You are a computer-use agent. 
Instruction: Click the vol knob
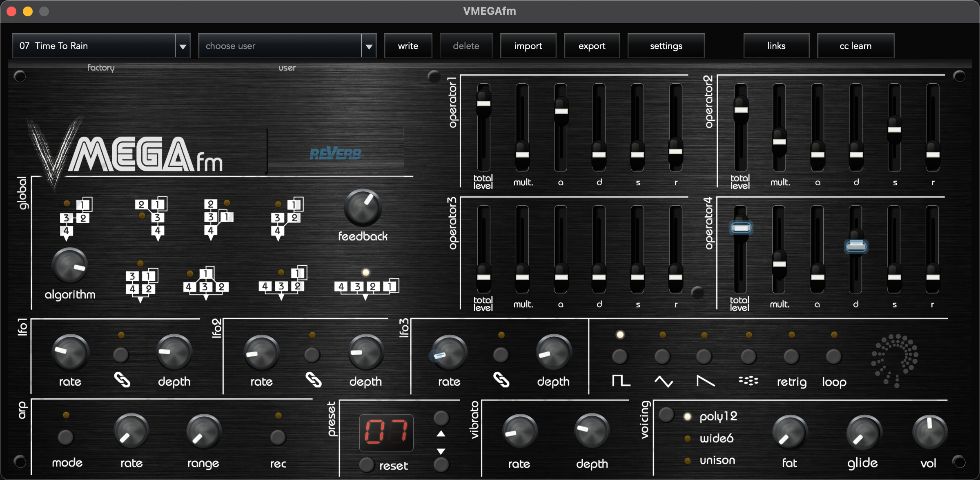pyautogui.click(x=929, y=433)
